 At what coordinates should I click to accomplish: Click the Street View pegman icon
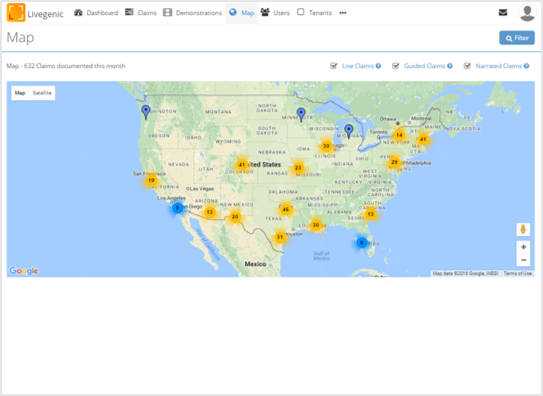pyautogui.click(x=523, y=229)
